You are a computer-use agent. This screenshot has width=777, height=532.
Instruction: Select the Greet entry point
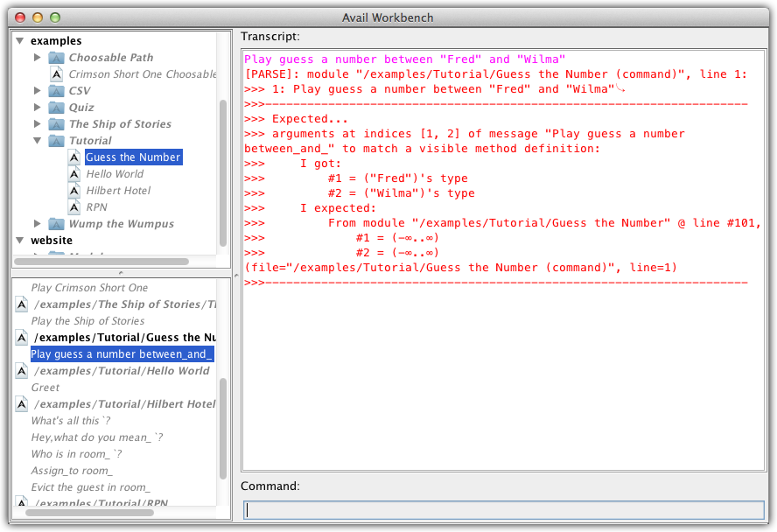(45, 388)
